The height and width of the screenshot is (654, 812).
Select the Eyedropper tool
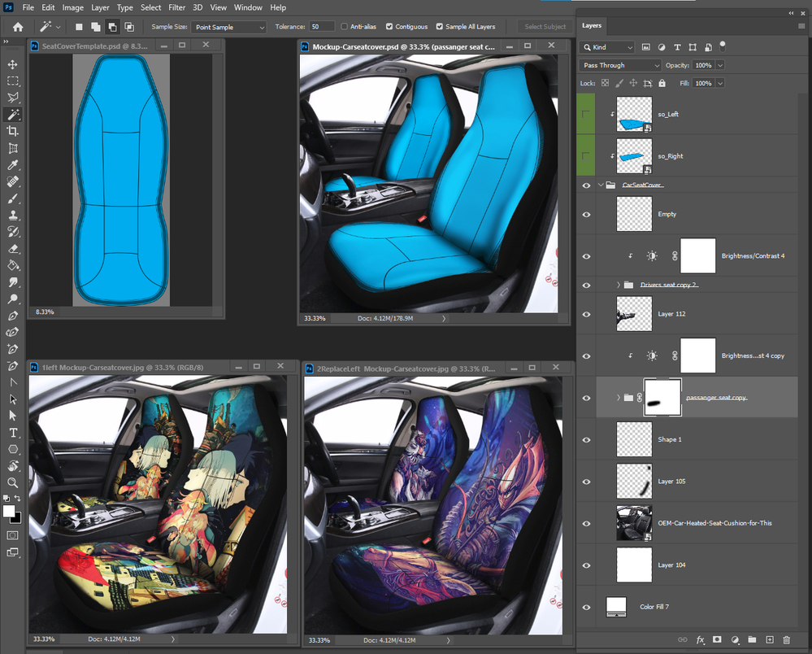tap(13, 165)
